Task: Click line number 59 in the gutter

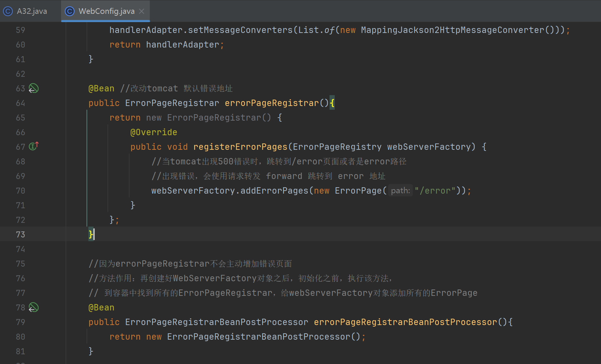Action: point(21,30)
